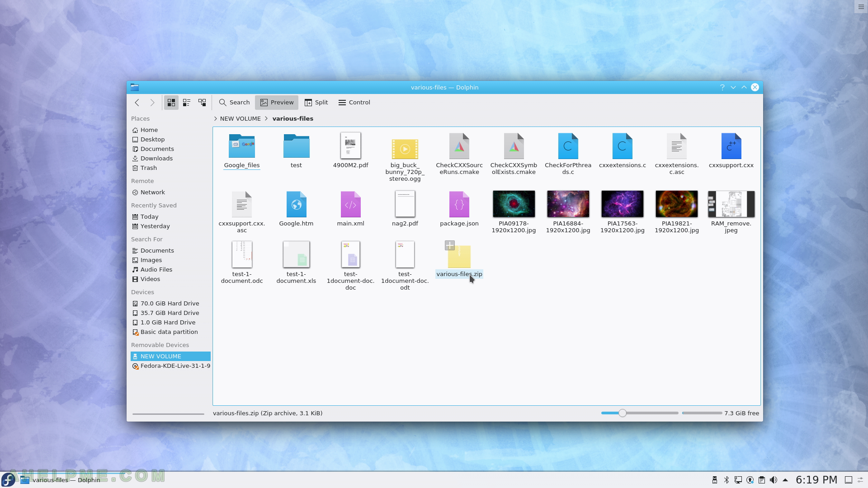The height and width of the screenshot is (488, 868).
Task: Search for Videos
Action: pyautogui.click(x=171, y=279)
